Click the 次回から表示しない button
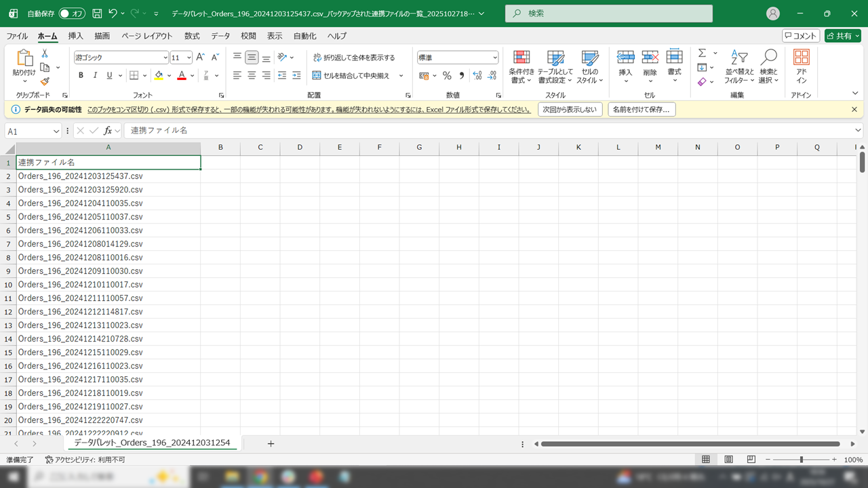Image resolution: width=868 pixels, height=488 pixels. (570, 109)
